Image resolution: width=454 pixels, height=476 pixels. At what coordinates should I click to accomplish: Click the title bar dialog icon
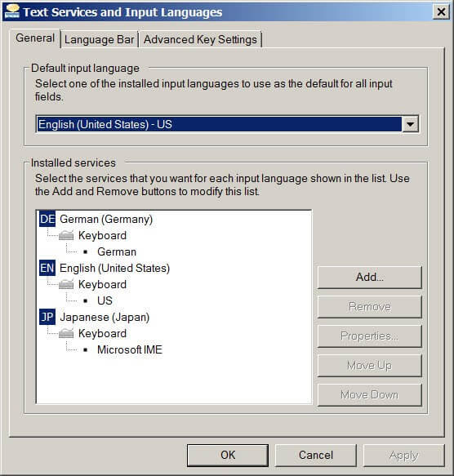(12, 11)
